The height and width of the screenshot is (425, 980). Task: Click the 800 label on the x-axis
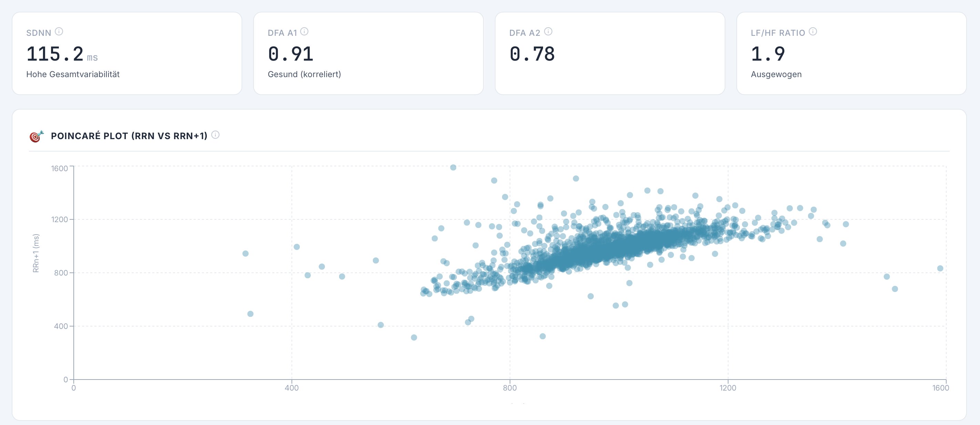click(x=510, y=388)
